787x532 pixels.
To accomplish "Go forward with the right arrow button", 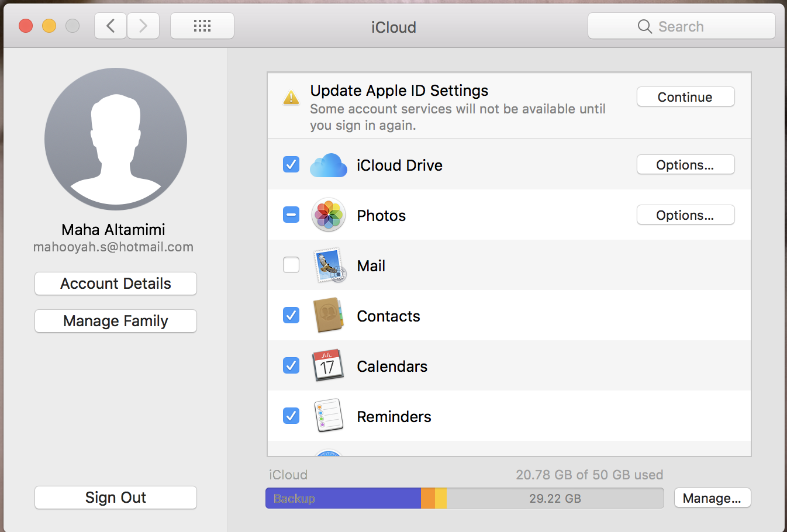I will 143,26.
